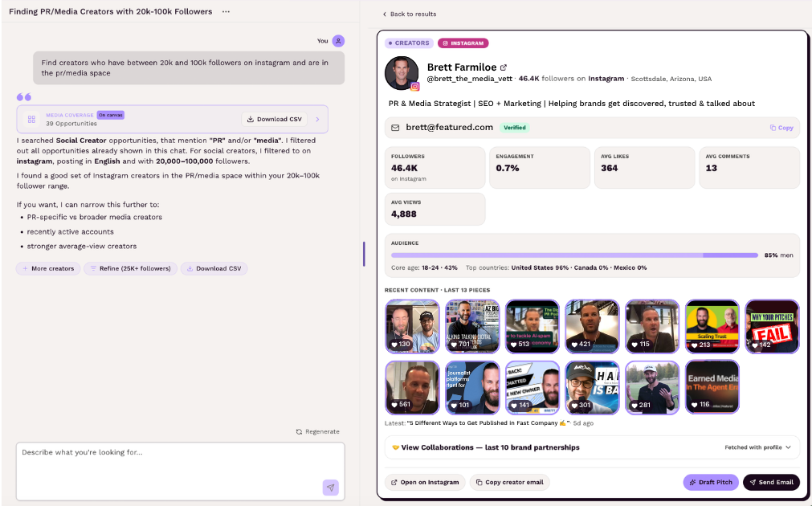Screen dimensions: 812x506
Task: Click the Scottsdale, Arizona, USA location text
Action: (x=671, y=79)
